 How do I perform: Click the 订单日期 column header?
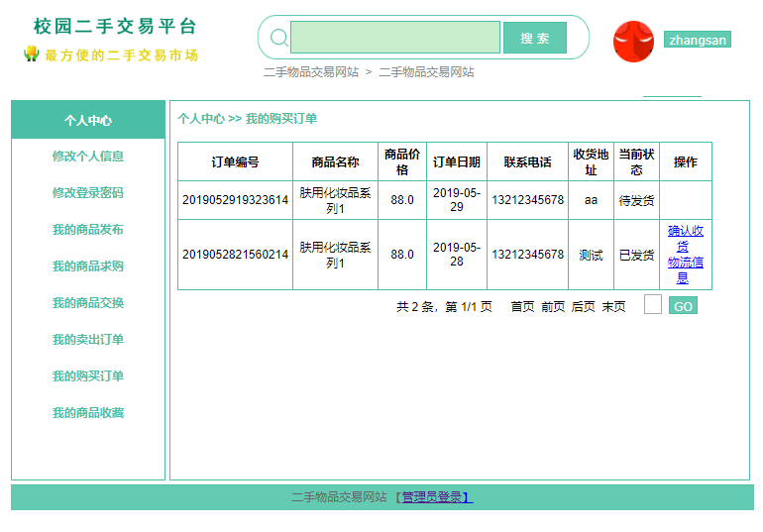(x=457, y=161)
